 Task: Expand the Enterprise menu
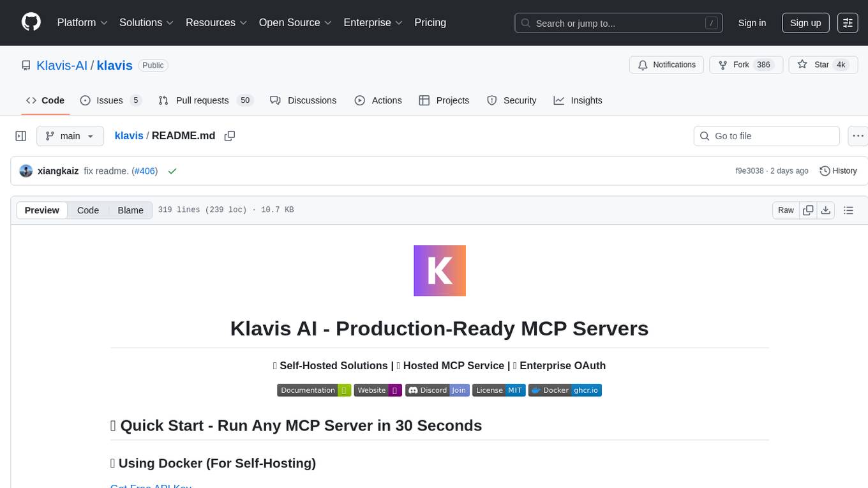(373, 22)
